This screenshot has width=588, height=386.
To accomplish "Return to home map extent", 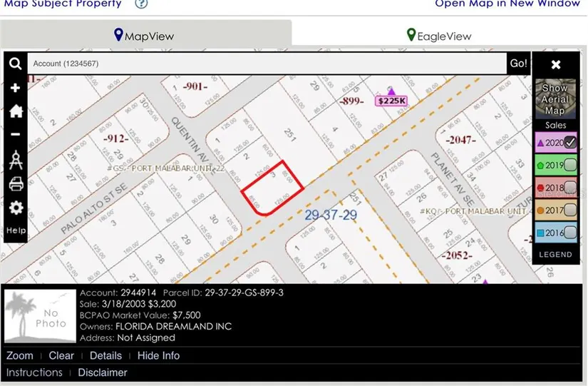I will coord(15,111).
